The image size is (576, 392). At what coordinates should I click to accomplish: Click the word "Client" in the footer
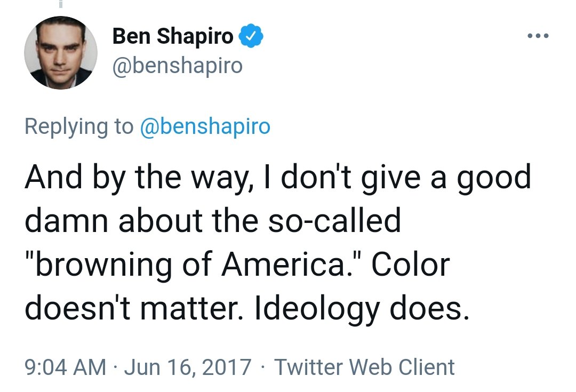coord(427,367)
